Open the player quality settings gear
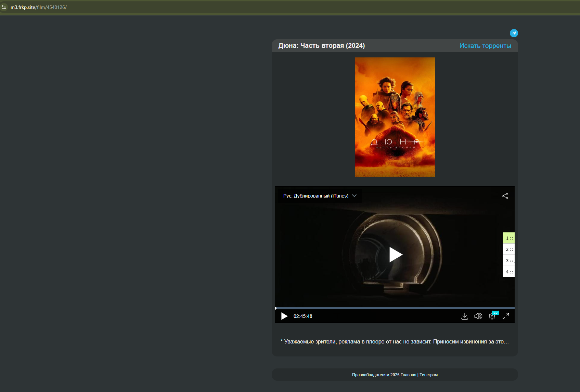The width and height of the screenshot is (580, 392). [x=492, y=316]
